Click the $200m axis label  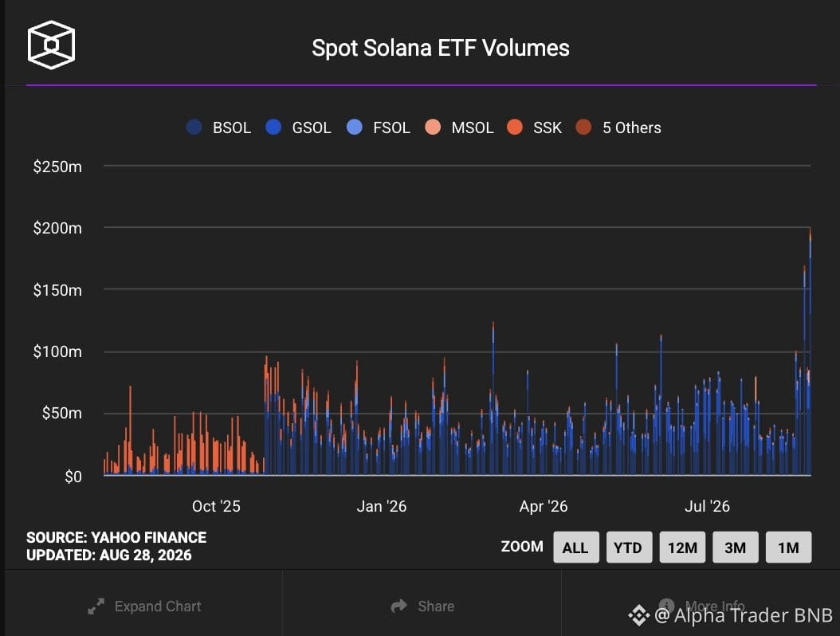point(57,228)
